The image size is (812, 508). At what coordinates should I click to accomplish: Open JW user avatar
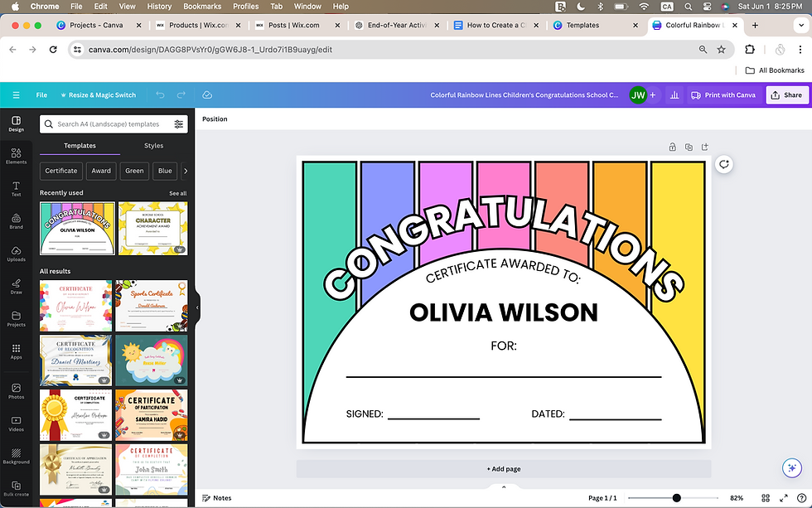click(x=638, y=95)
